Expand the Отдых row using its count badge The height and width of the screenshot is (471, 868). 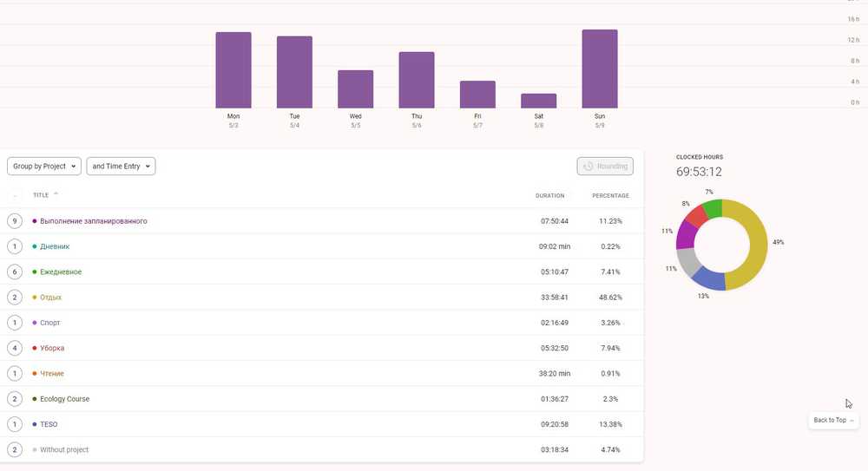(x=14, y=298)
